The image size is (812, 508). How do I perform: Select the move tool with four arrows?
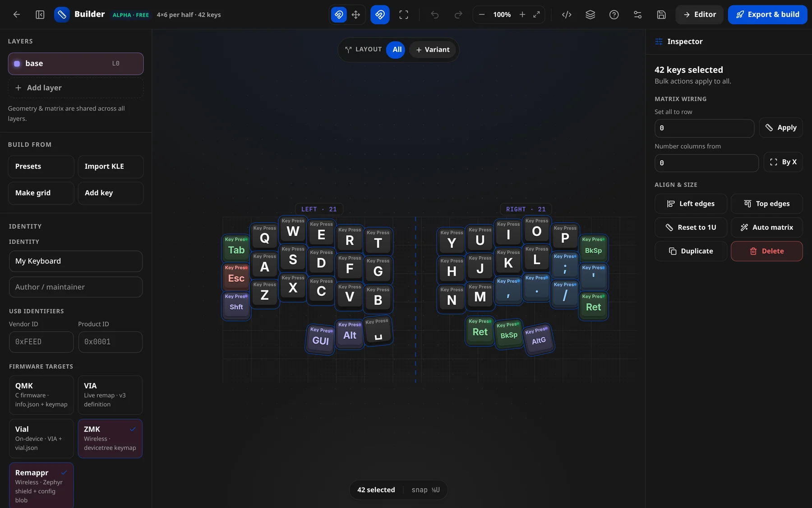[x=356, y=14]
